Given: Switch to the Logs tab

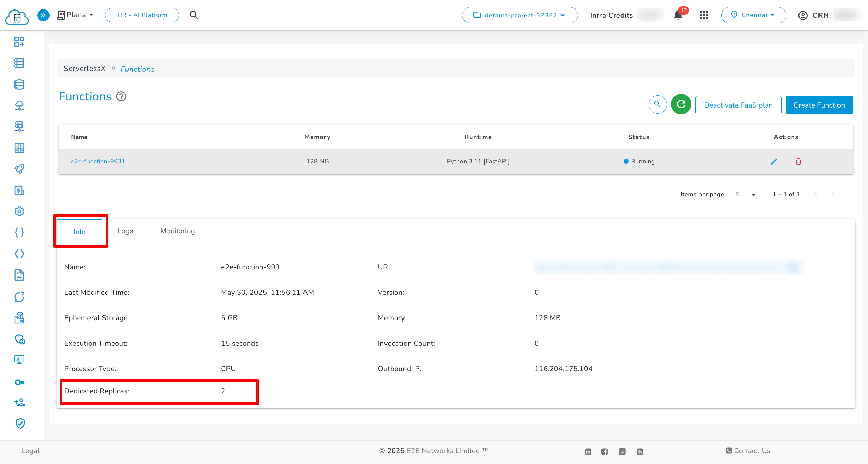Looking at the screenshot, I should pyautogui.click(x=125, y=231).
